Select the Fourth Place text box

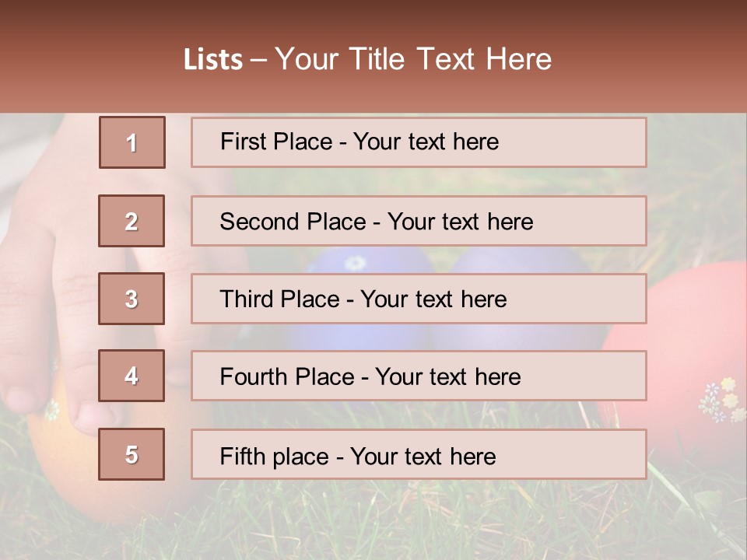click(x=419, y=376)
